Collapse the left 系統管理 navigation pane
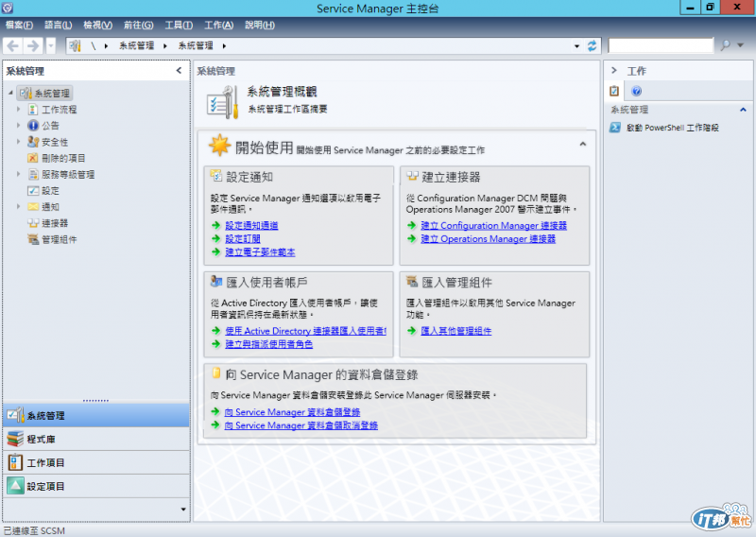 (179, 71)
